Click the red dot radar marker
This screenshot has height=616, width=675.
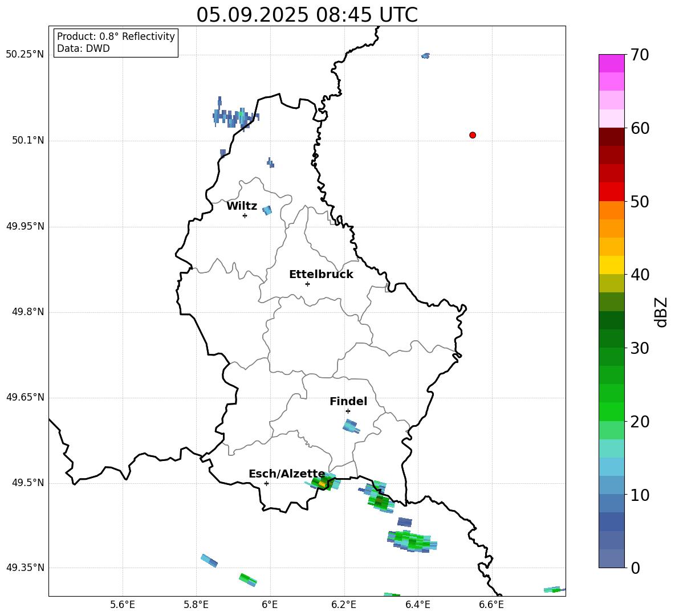472,135
